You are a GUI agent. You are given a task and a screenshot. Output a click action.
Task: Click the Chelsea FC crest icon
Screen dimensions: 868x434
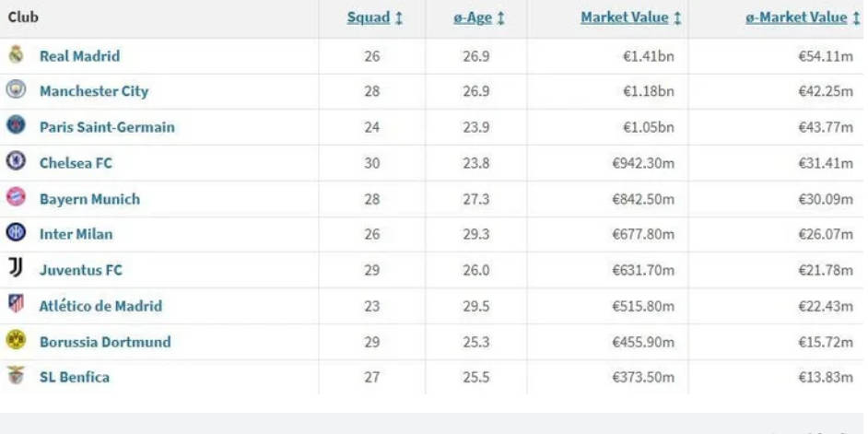click(16, 160)
